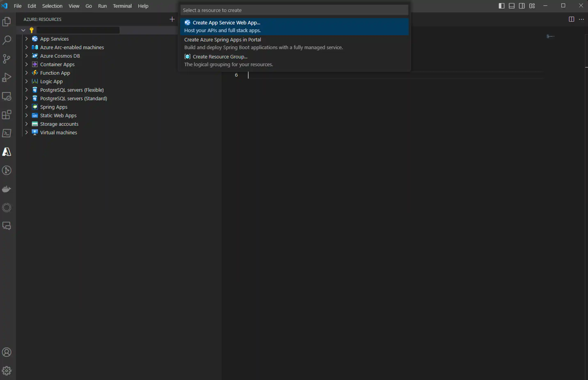Screen dimensions: 588x380
Task: Select Create Azure Spring Apps in Portal
Action: [x=222, y=40]
